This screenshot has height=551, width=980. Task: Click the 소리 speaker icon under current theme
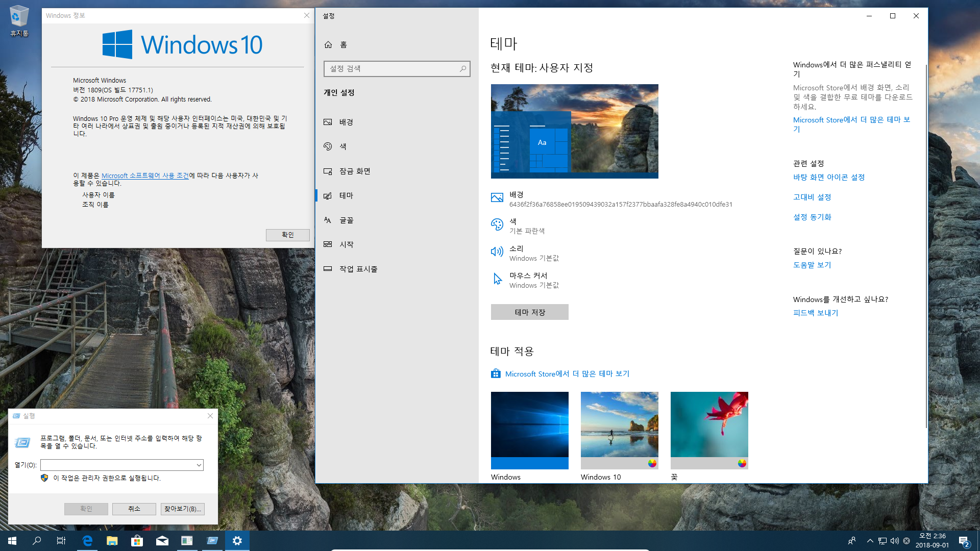point(497,252)
